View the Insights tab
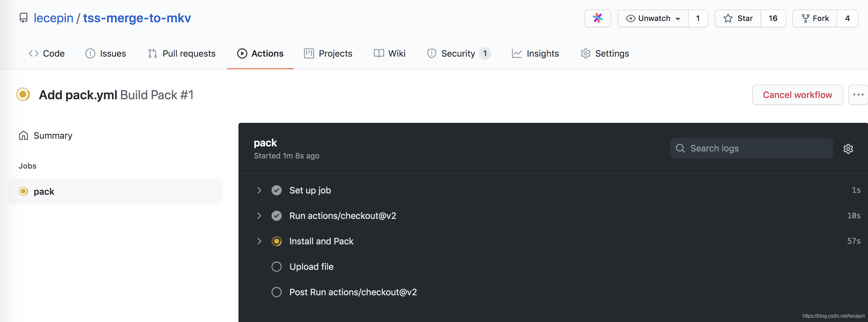Viewport: 868px width, 322px height. 535,53
